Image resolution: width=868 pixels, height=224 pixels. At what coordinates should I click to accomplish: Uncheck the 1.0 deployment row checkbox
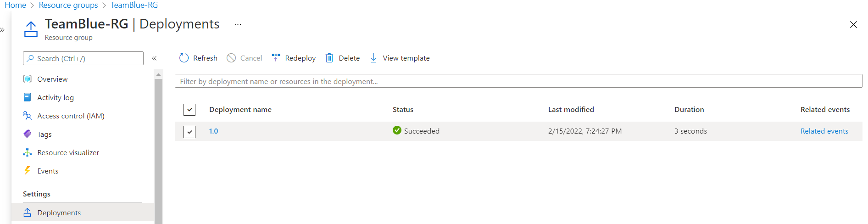(x=189, y=132)
